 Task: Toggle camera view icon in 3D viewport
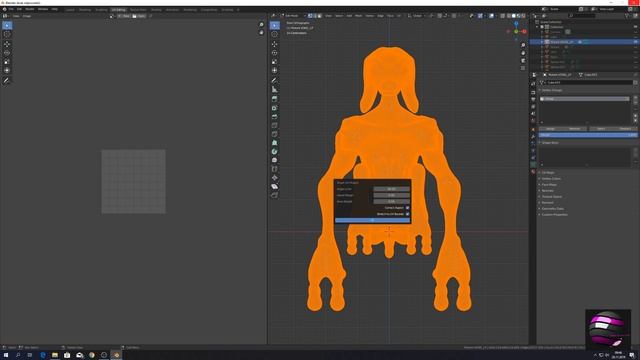tap(523, 61)
